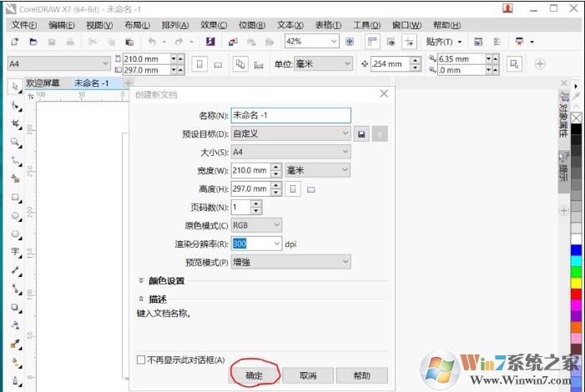
Task: Enable 不再显示此对话框 checkbox
Action: pyautogui.click(x=141, y=359)
